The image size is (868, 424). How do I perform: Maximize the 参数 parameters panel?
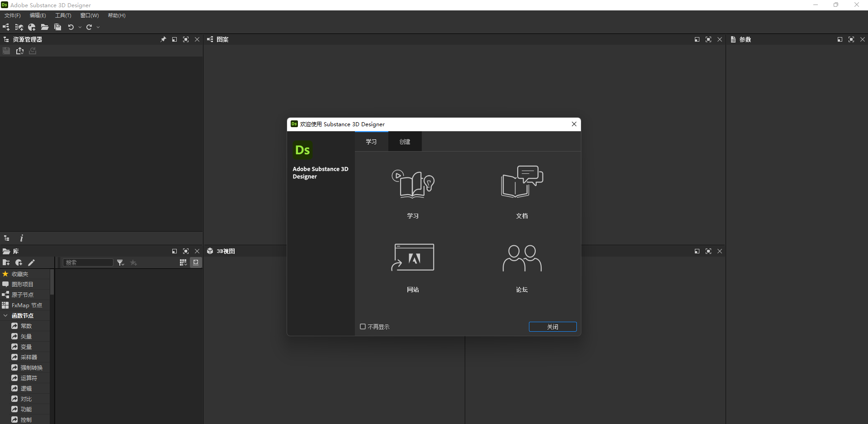[x=851, y=39]
